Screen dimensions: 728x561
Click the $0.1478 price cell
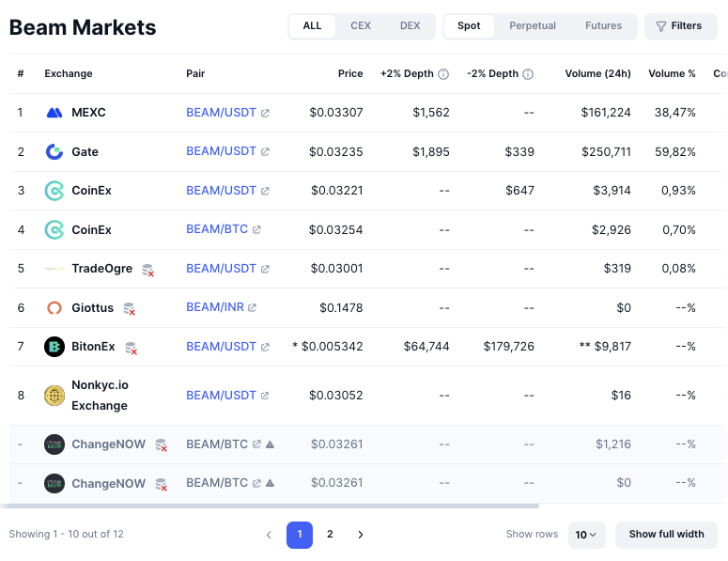341,308
